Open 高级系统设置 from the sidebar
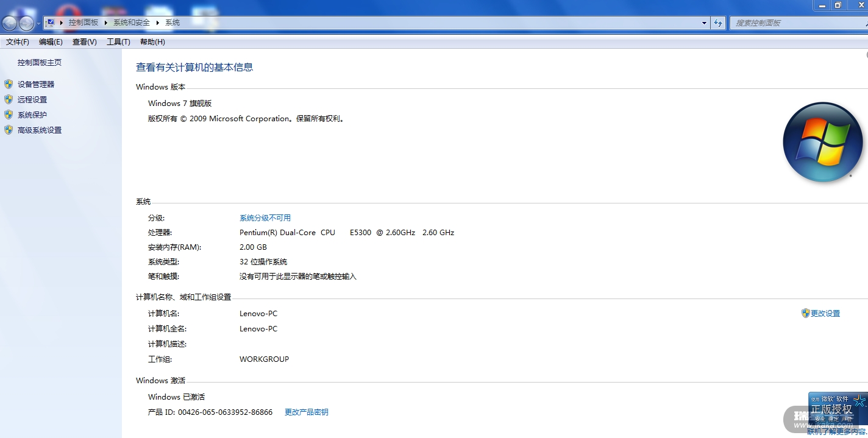The height and width of the screenshot is (438, 868). point(40,130)
